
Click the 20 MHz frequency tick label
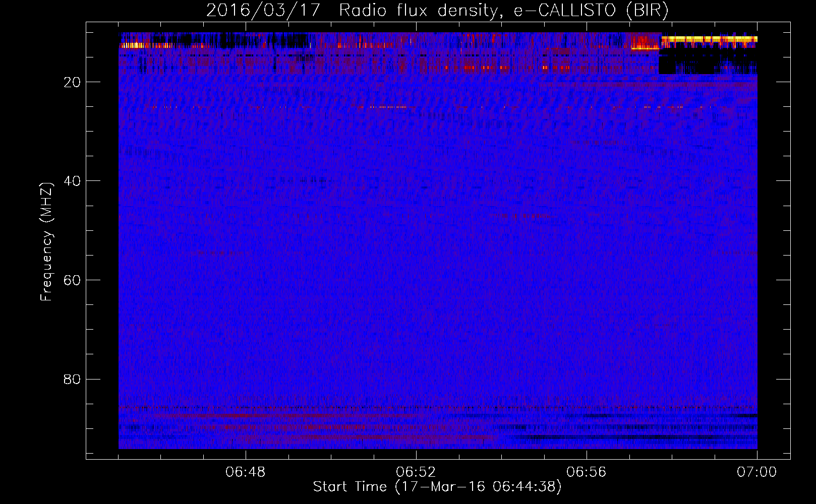coord(72,82)
